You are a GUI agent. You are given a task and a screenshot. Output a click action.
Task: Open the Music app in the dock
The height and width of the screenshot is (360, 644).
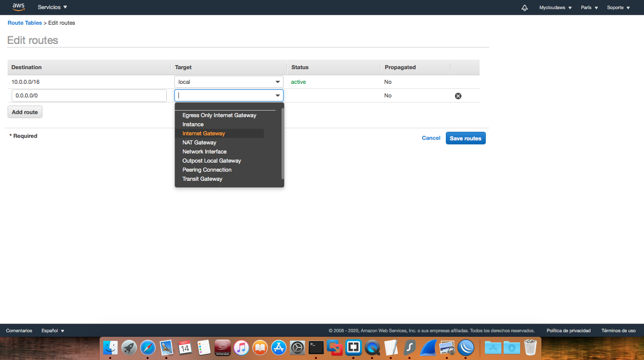(x=241, y=347)
